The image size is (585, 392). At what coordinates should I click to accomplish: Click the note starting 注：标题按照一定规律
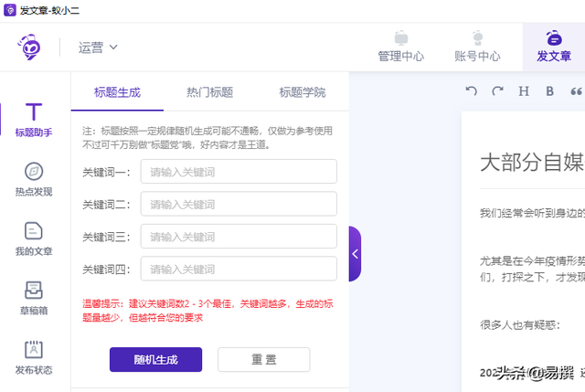pyautogui.click(x=207, y=138)
